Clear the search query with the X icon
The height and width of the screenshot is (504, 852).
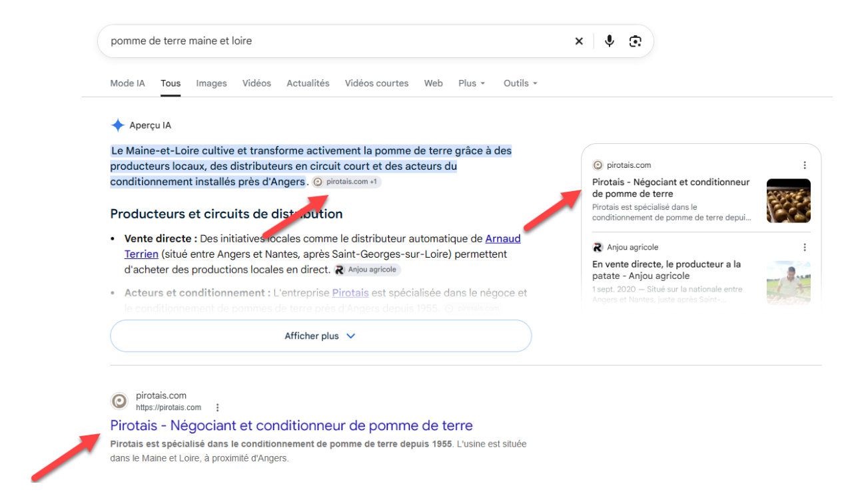[579, 41]
